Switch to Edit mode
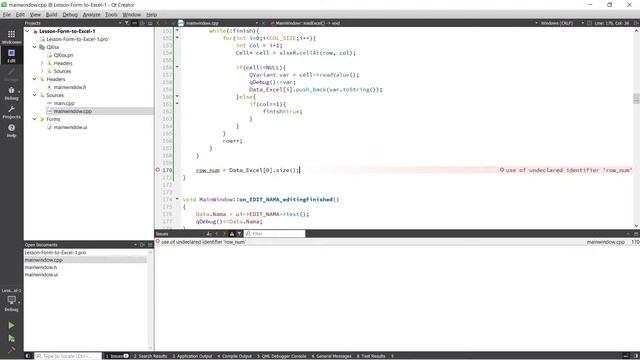The image size is (640, 360). [11, 56]
